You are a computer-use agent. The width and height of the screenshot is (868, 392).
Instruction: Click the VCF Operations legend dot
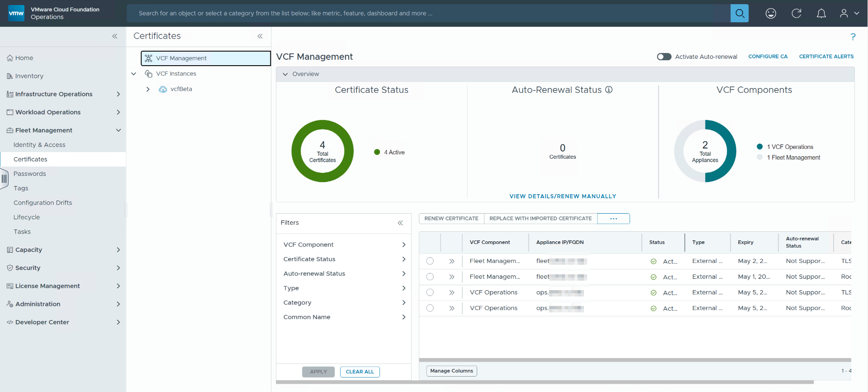(x=759, y=147)
